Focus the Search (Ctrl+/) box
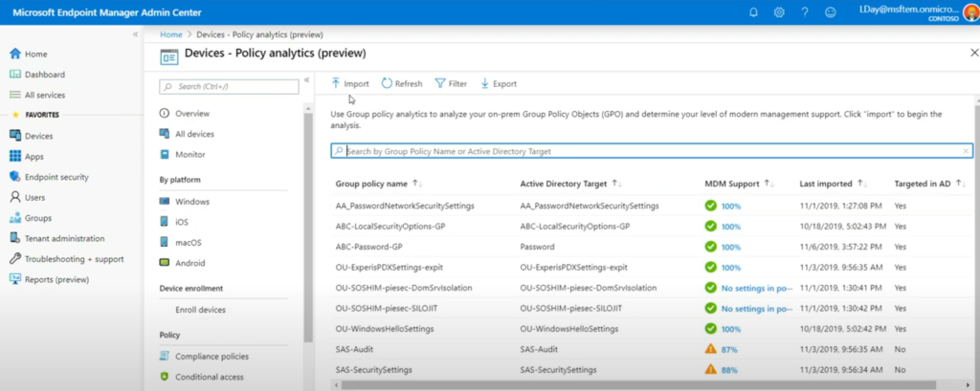 [229, 87]
